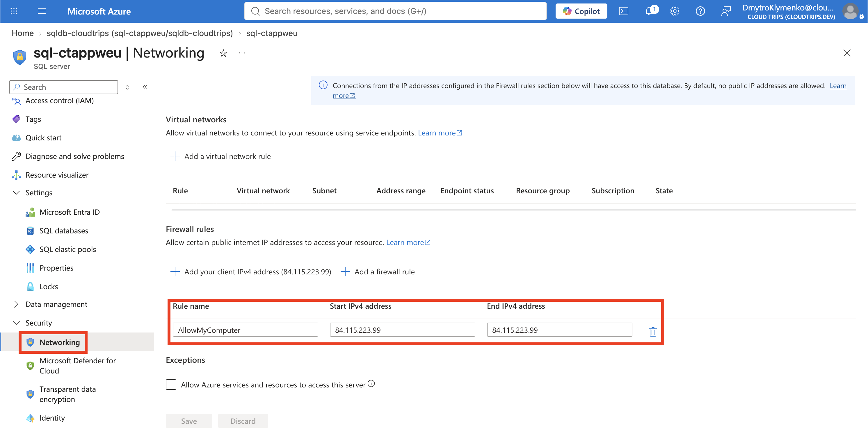
Task: Click Resource group column header
Action: 543,190
